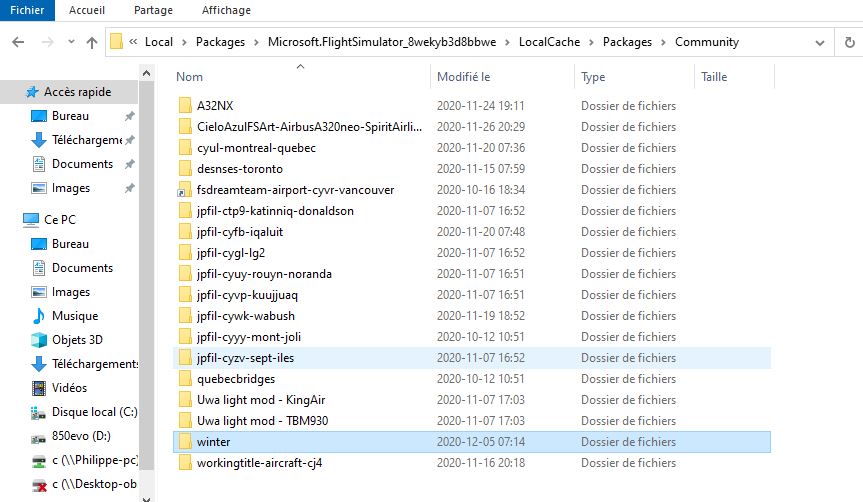Select Accès rapide in navigation pane
Viewport: 863px width, 502px height.
69,92
